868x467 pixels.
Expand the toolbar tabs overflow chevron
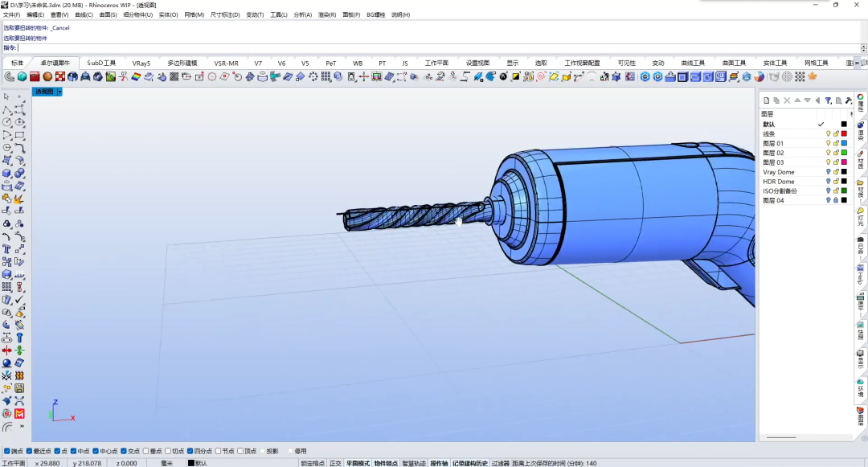coord(857,63)
